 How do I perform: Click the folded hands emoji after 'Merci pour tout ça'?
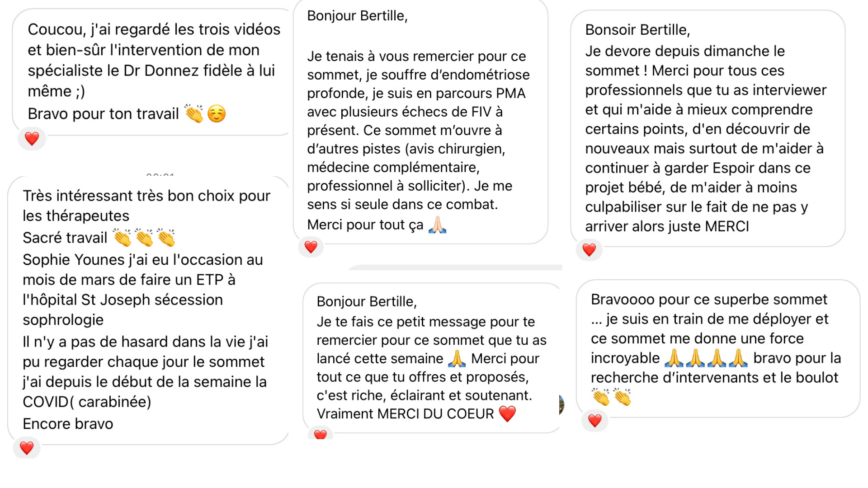point(437,225)
